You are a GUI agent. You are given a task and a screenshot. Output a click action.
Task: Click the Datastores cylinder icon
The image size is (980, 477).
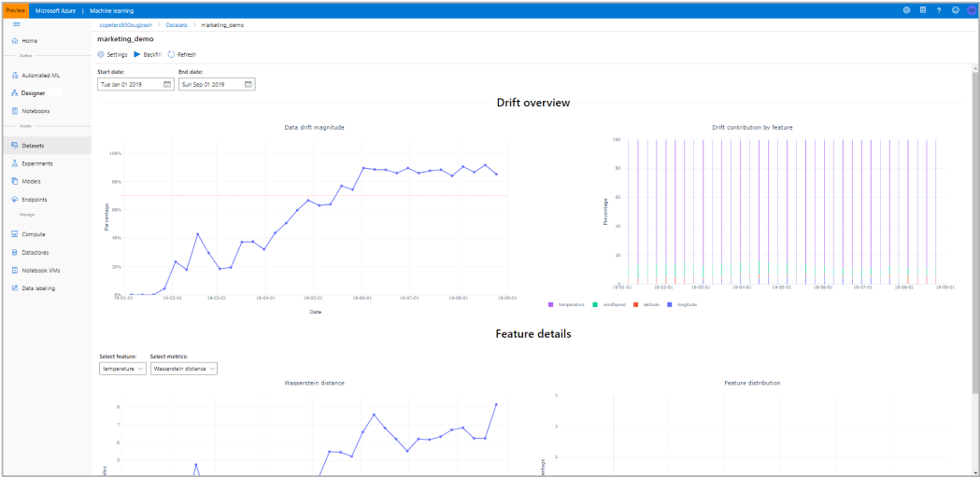(15, 253)
